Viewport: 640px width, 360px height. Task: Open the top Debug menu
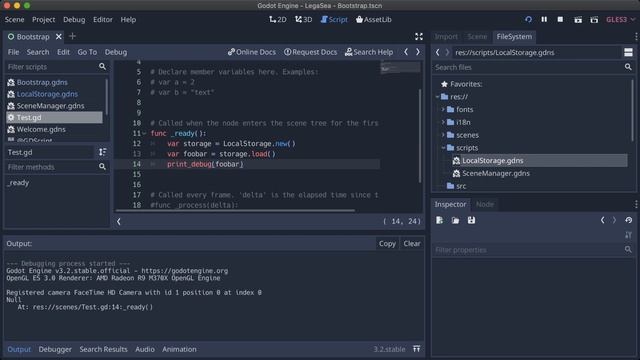click(74, 20)
